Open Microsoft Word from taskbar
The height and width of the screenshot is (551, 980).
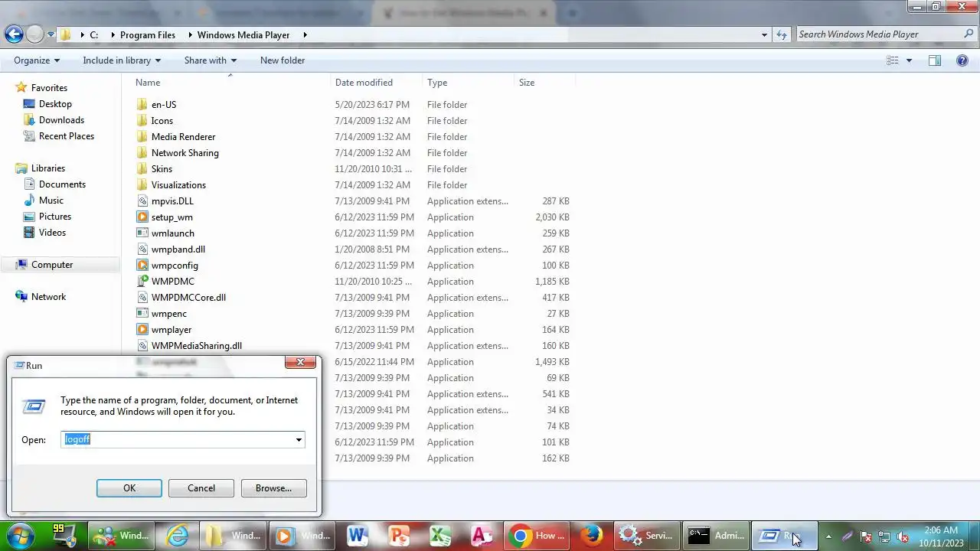(358, 536)
